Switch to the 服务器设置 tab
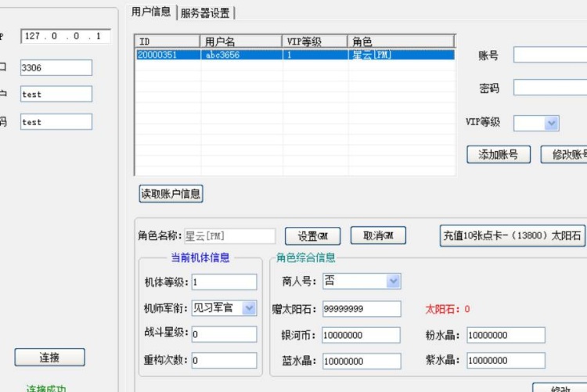587x392 pixels. [x=207, y=13]
